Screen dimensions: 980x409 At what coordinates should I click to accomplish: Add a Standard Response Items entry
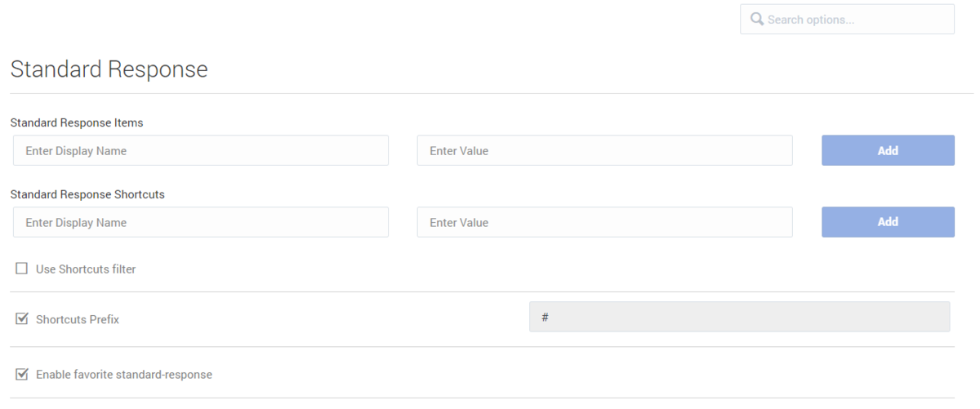[x=888, y=150]
